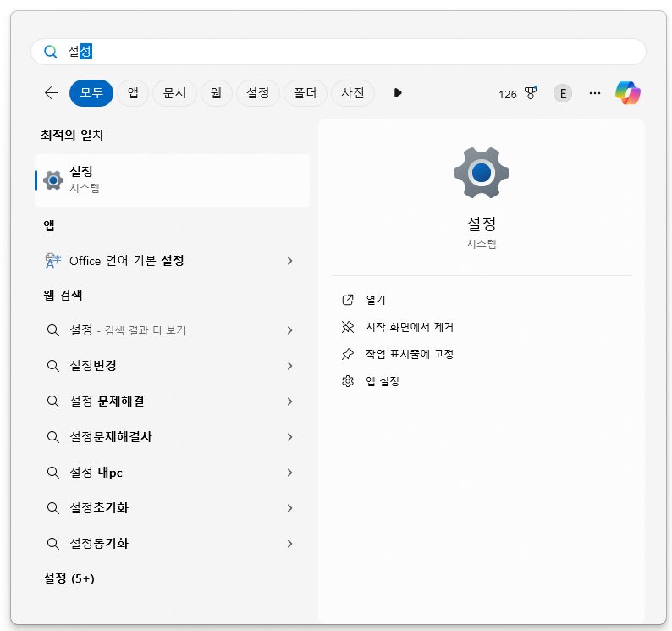This screenshot has width=672, height=631.
Task: Switch to the 앱 filter tab
Action: pyautogui.click(x=133, y=92)
